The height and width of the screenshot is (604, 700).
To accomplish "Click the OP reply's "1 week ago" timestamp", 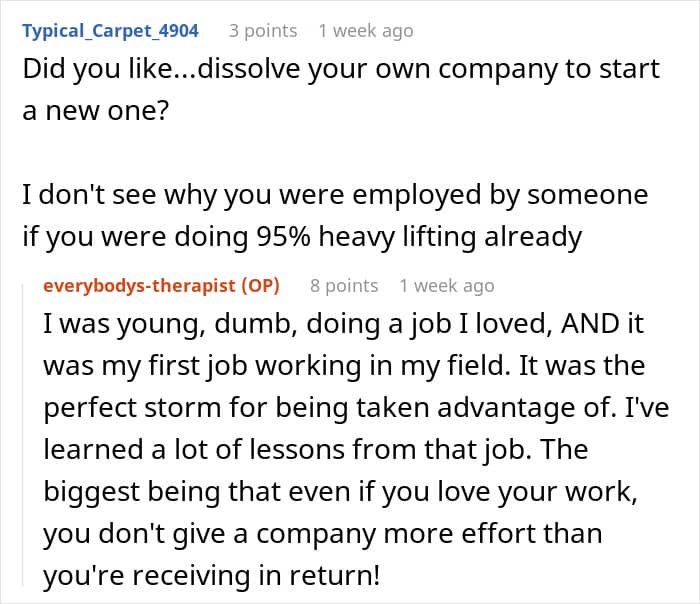I will [x=446, y=286].
